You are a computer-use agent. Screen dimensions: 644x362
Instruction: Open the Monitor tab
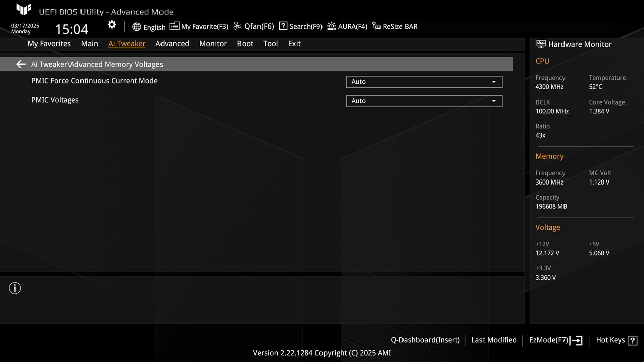pos(213,44)
